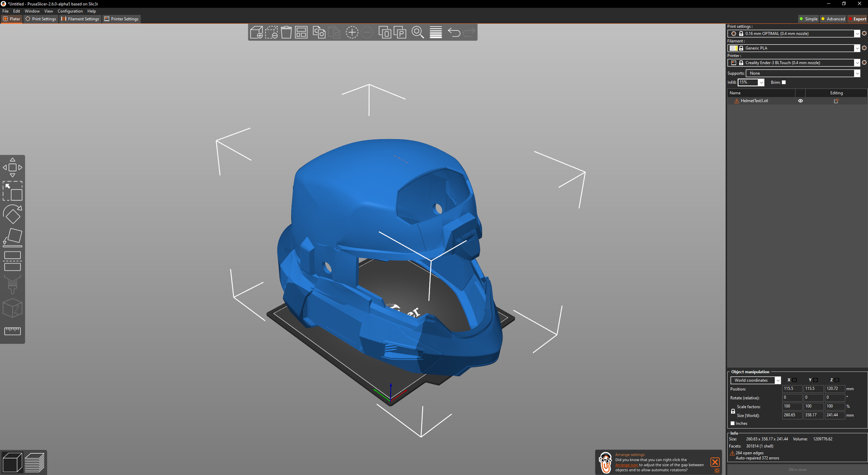This screenshot has width=868, height=475.
Task: Open the Infill percentage dropdown
Action: 761,82
